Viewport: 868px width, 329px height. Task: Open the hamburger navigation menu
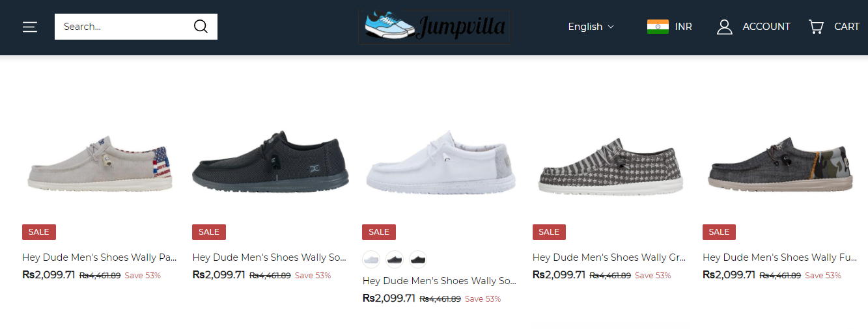coord(30,27)
